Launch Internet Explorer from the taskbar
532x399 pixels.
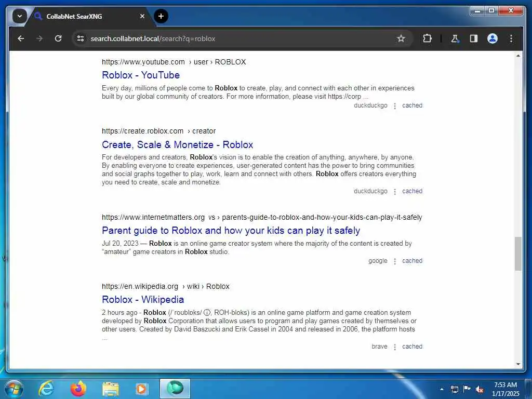coord(46,389)
